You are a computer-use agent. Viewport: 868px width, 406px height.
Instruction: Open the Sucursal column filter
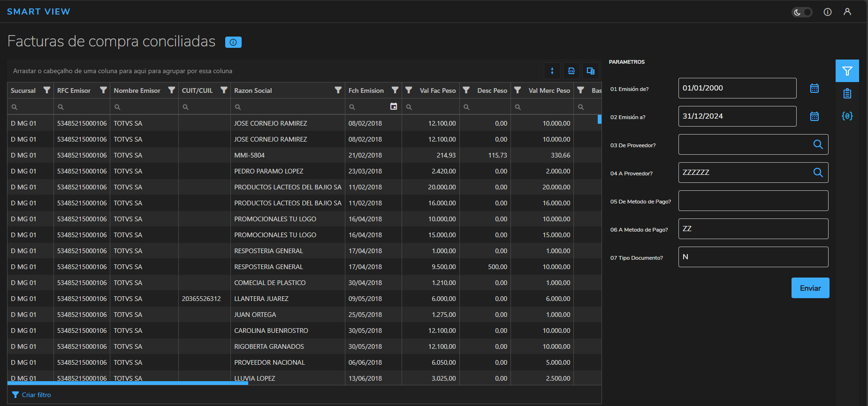[x=46, y=90]
